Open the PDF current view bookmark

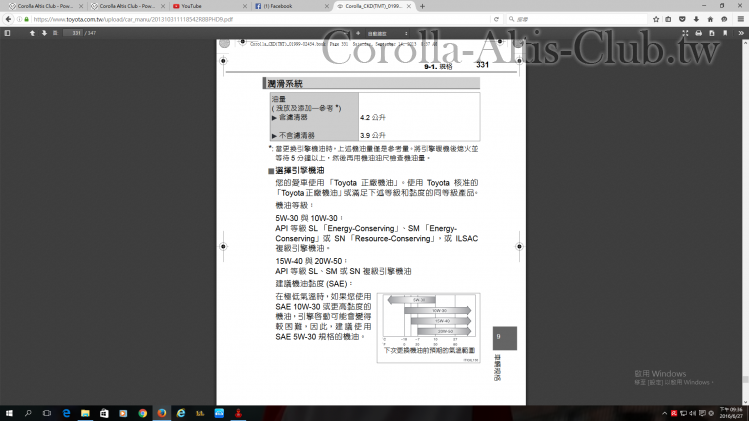(x=725, y=33)
